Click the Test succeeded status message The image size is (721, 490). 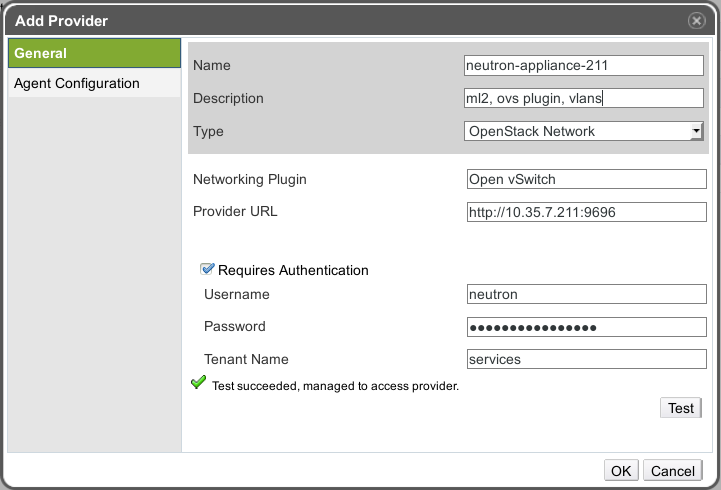tap(335, 386)
